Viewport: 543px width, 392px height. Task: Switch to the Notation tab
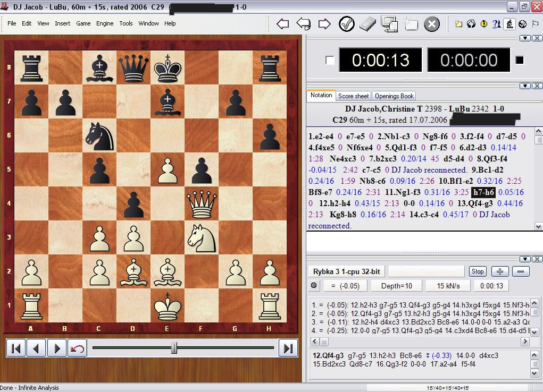click(321, 96)
